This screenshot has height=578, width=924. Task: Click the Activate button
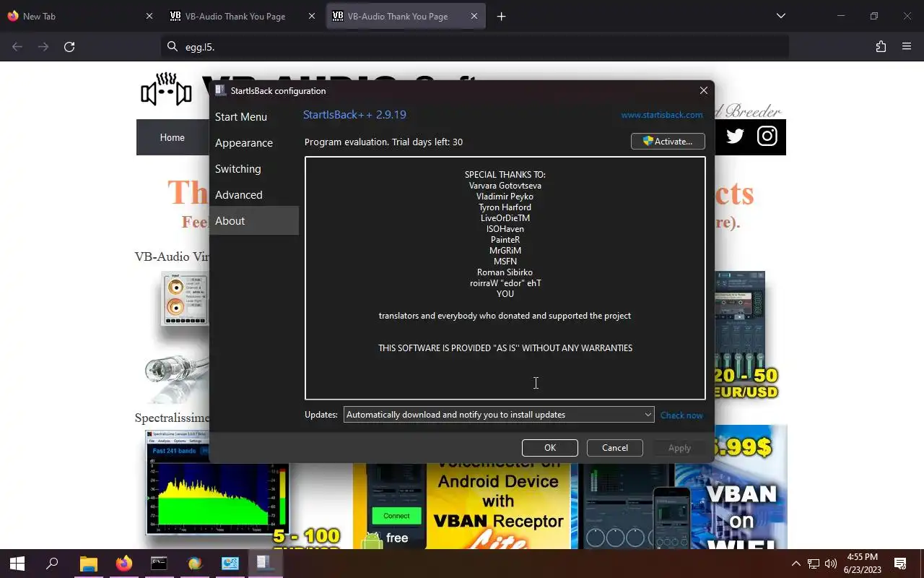(668, 142)
